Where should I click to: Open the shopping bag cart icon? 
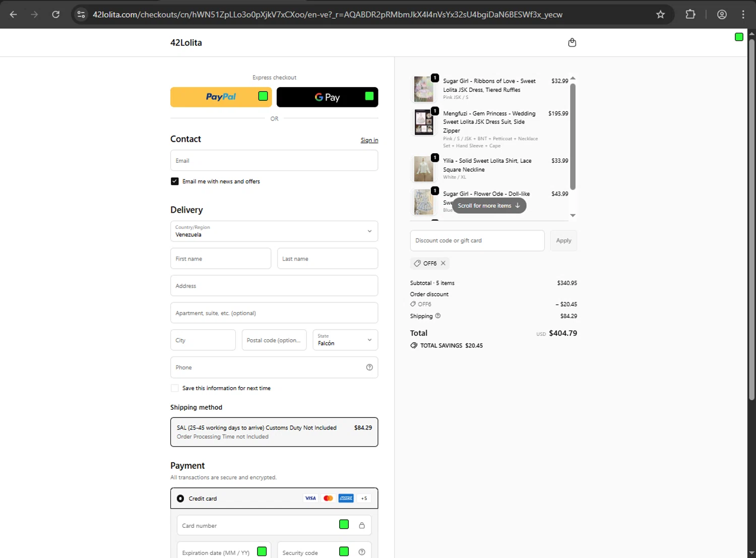(x=572, y=42)
